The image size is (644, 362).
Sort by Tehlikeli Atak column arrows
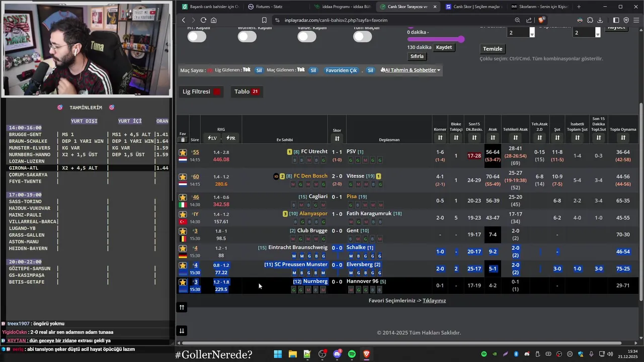[515, 138]
